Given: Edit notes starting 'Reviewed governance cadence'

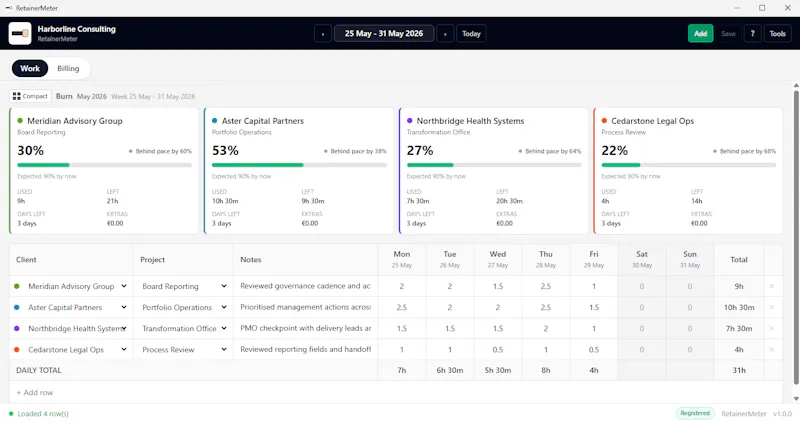Looking at the screenshot, I should (x=306, y=286).
